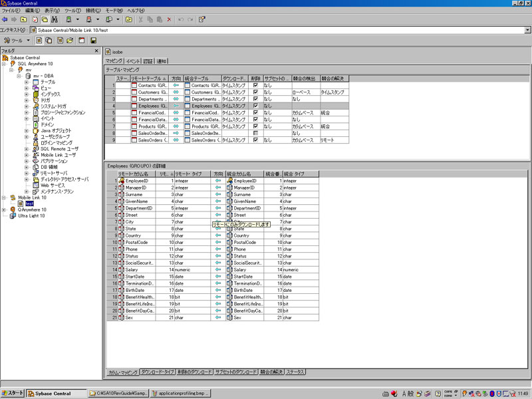Select Ultra Light 10 tree node
The image size is (532, 399).
[31, 215]
